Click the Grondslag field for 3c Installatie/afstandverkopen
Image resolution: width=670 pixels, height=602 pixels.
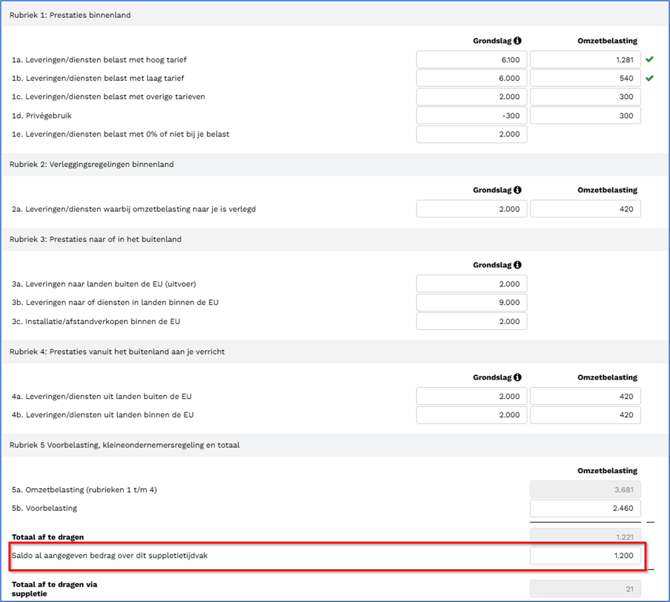click(x=471, y=321)
